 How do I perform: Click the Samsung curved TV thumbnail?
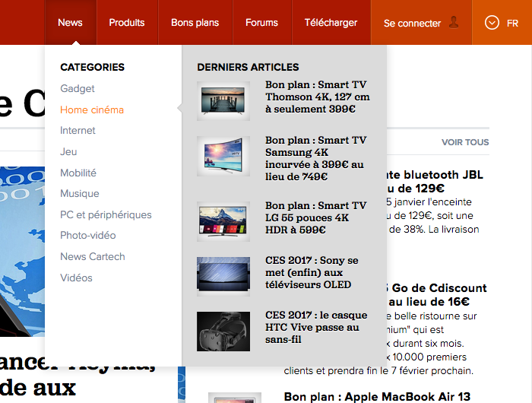coord(223,156)
